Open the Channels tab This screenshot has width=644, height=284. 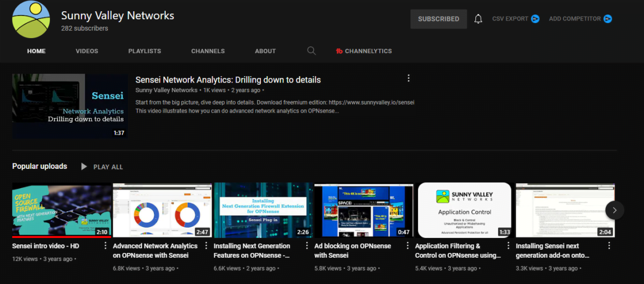[x=208, y=51]
